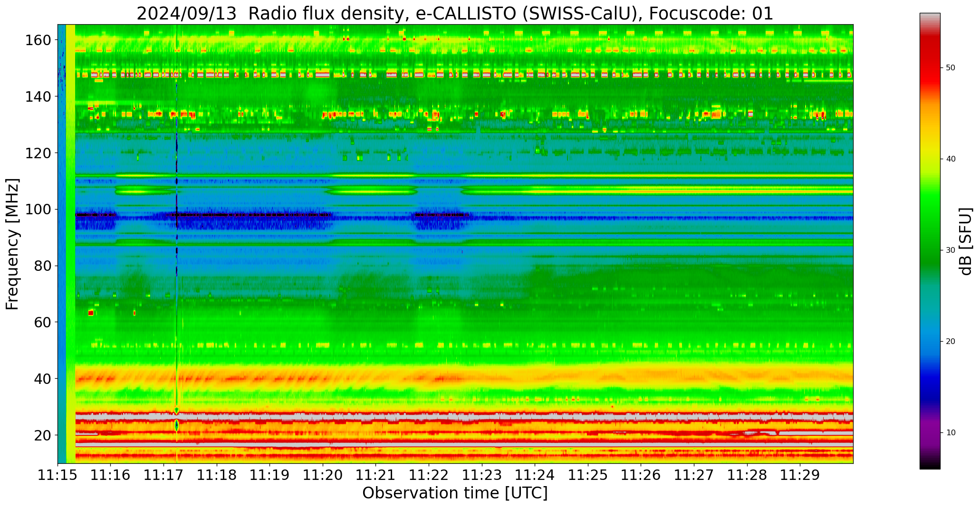The image size is (980, 507).
Task: Click the 60 MHz frequency tick label
Action: 42,322
